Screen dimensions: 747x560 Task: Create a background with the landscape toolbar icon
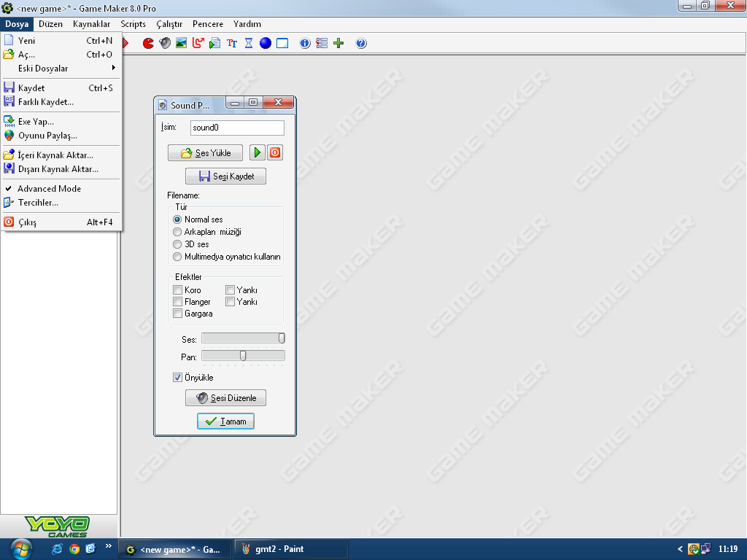tap(181, 43)
